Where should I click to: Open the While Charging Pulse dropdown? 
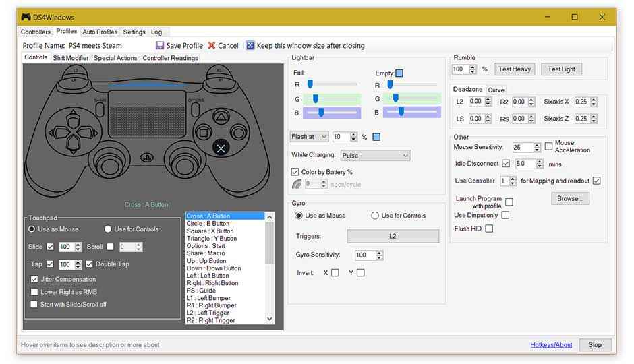click(x=375, y=156)
